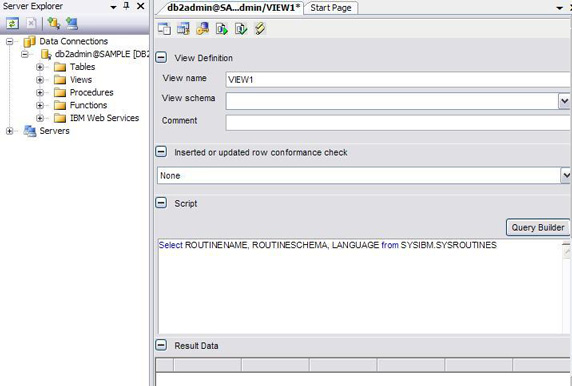This screenshot has height=386, width=572.
Task: Open the conformance check None dropdown
Action: tap(566, 175)
